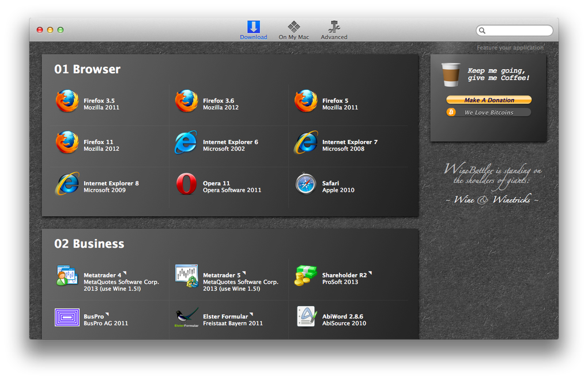588x380 pixels.
Task: Click the AbiWord 2.8.6 icon
Action: click(x=306, y=317)
